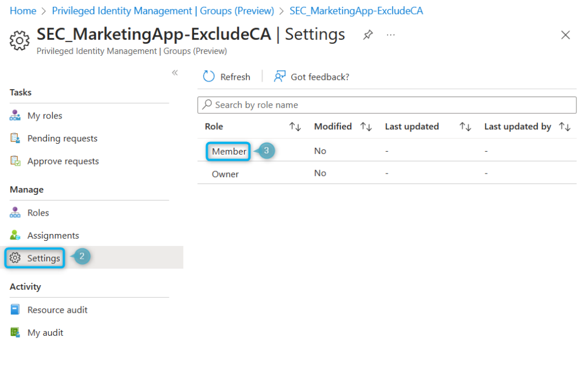The height and width of the screenshot is (384, 588).
Task: Open the Got feedback dialog icon
Action: pos(279,76)
